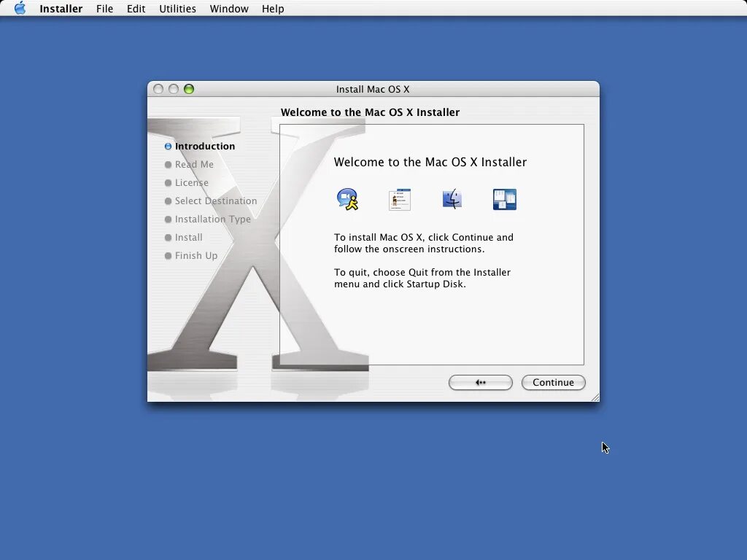The image size is (747, 560).
Task: Click the green zoom window button
Action: point(189,89)
